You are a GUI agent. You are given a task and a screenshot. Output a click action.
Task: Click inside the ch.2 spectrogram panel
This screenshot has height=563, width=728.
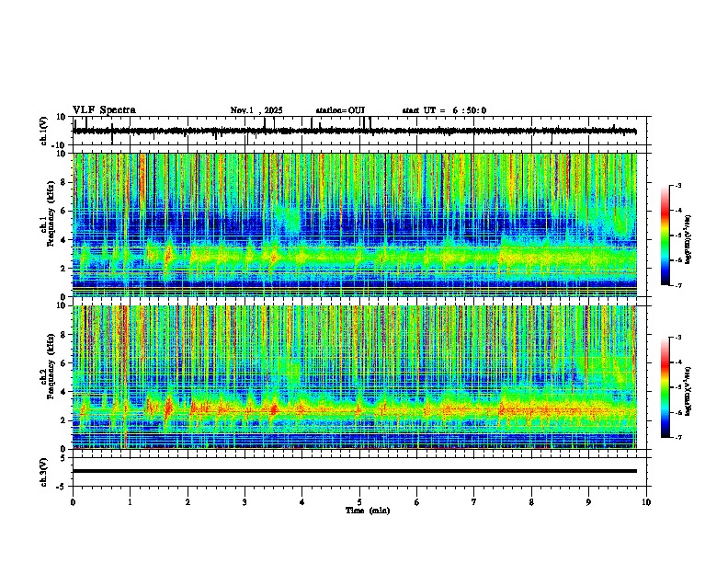pos(355,377)
